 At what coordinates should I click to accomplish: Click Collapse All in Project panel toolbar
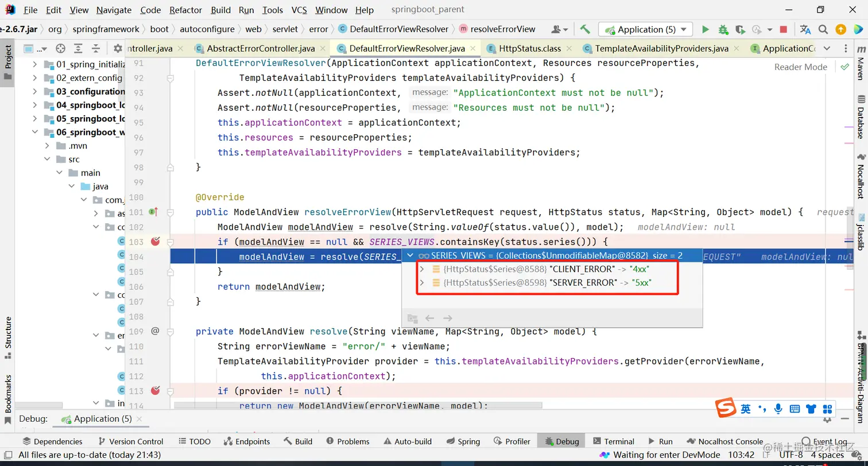tap(96, 49)
